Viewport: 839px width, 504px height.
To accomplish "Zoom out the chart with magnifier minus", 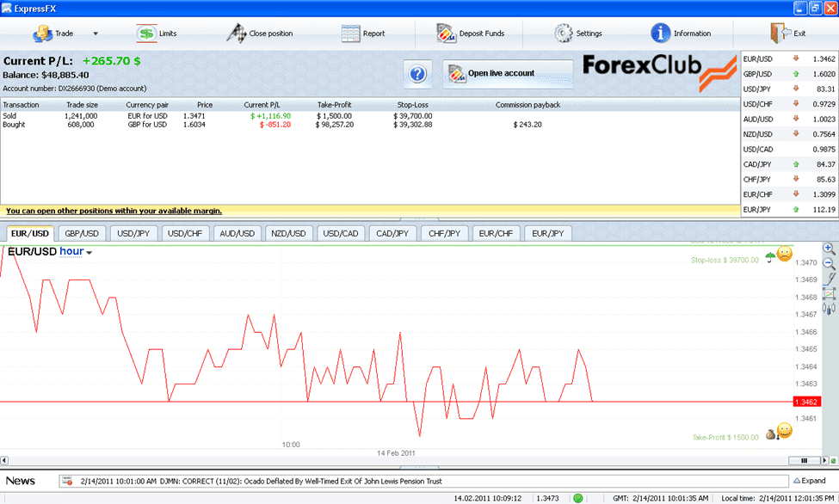I will tap(830, 263).
